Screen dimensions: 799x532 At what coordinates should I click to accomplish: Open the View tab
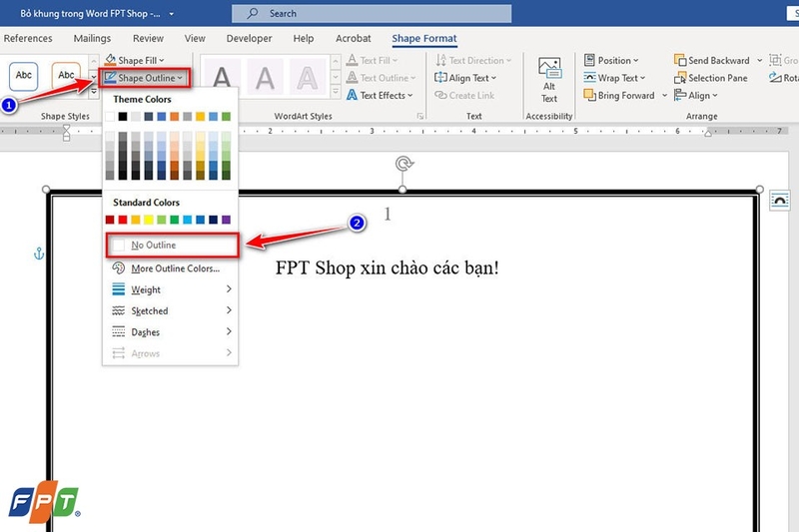click(195, 38)
